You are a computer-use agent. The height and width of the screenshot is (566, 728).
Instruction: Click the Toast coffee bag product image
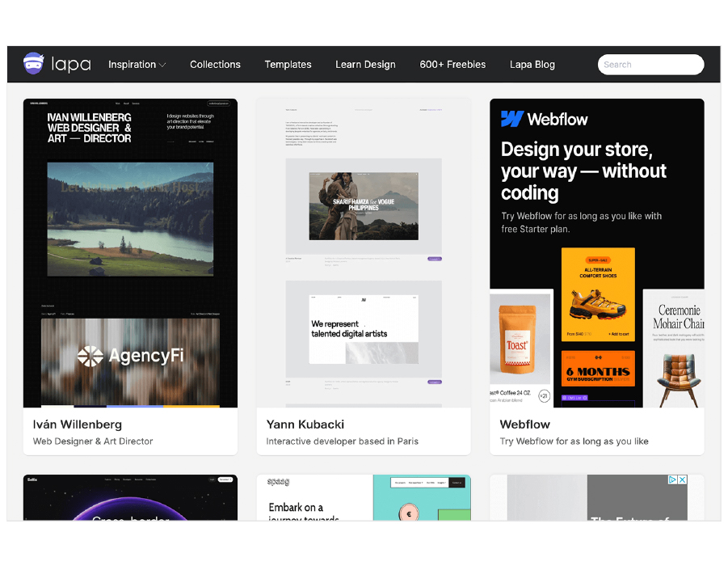[517, 340]
